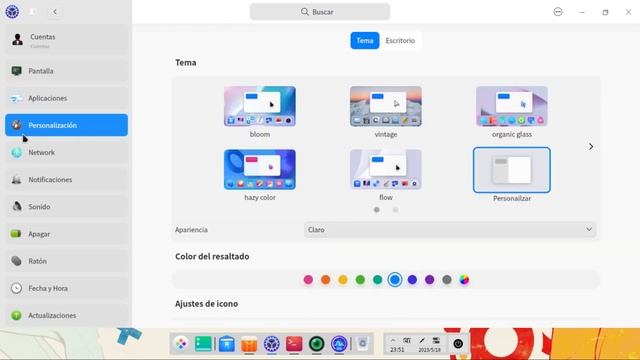The width and height of the screenshot is (640, 360).
Task: Open the custom rainbow color picker
Action: point(464,280)
